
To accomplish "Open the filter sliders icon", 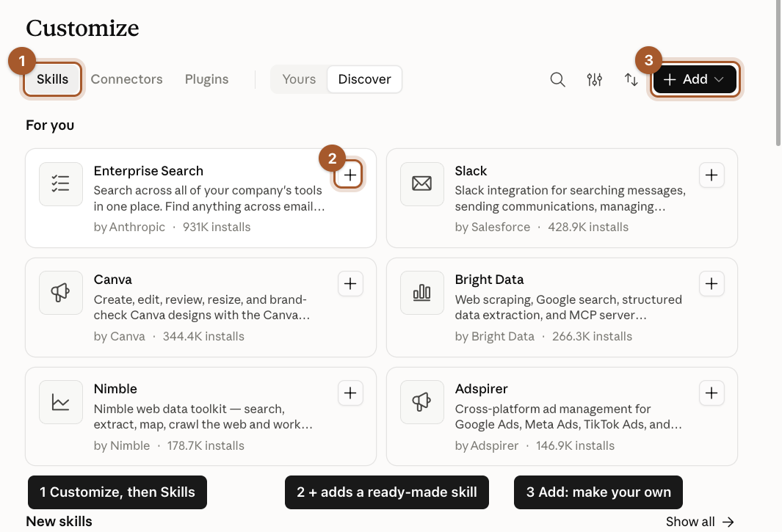I will [x=595, y=79].
